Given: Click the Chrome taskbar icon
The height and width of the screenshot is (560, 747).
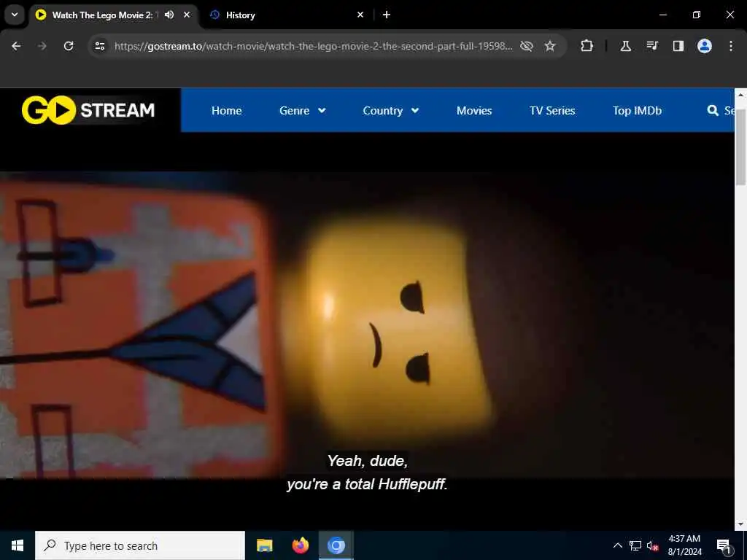Looking at the screenshot, I should tap(336, 545).
